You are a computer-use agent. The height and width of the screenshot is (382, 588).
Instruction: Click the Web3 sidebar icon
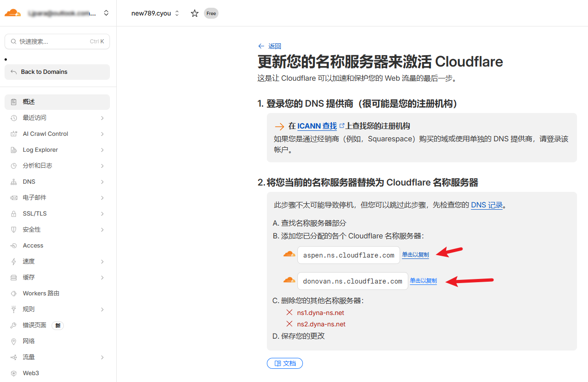tap(14, 373)
